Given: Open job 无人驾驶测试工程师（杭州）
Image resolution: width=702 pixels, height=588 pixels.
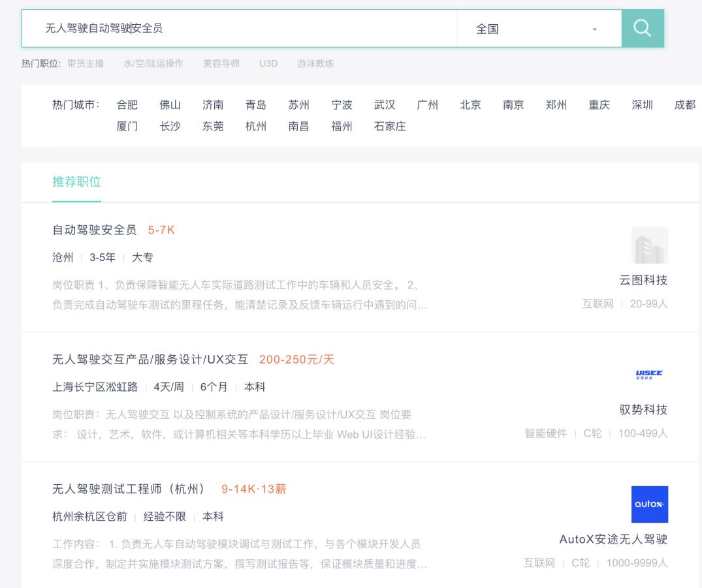Looking at the screenshot, I should click(129, 489).
